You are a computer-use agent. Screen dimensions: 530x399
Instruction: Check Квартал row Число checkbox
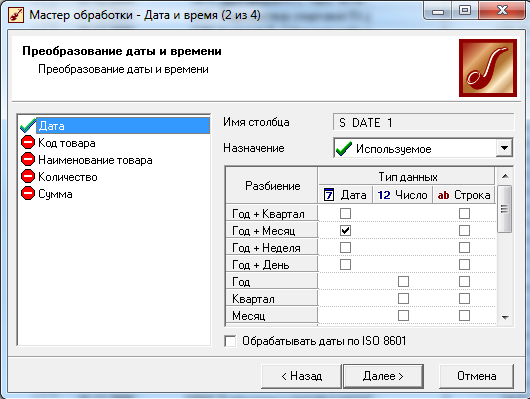click(x=403, y=299)
